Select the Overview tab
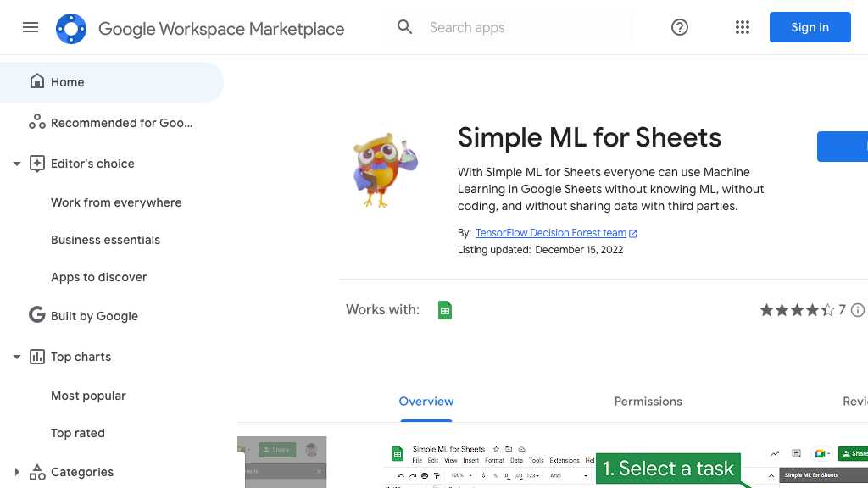This screenshot has width=868, height=488. pos(426,402)
